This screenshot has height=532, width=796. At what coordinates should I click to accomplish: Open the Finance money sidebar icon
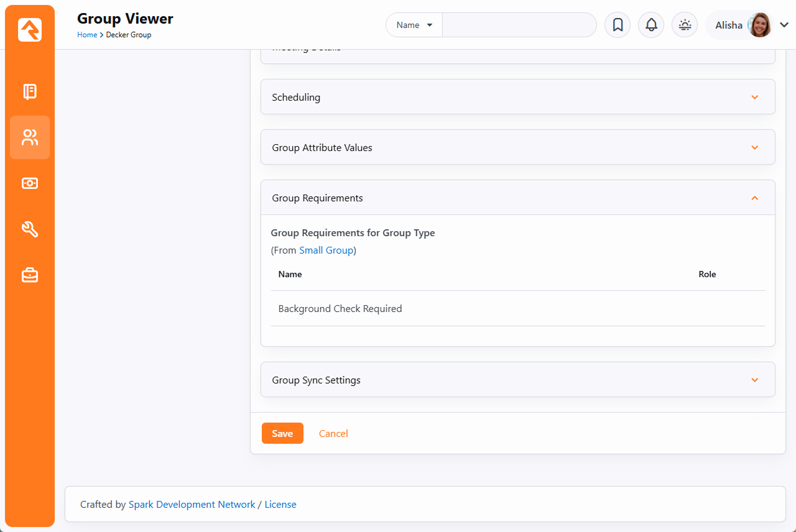tap(30, 183)
